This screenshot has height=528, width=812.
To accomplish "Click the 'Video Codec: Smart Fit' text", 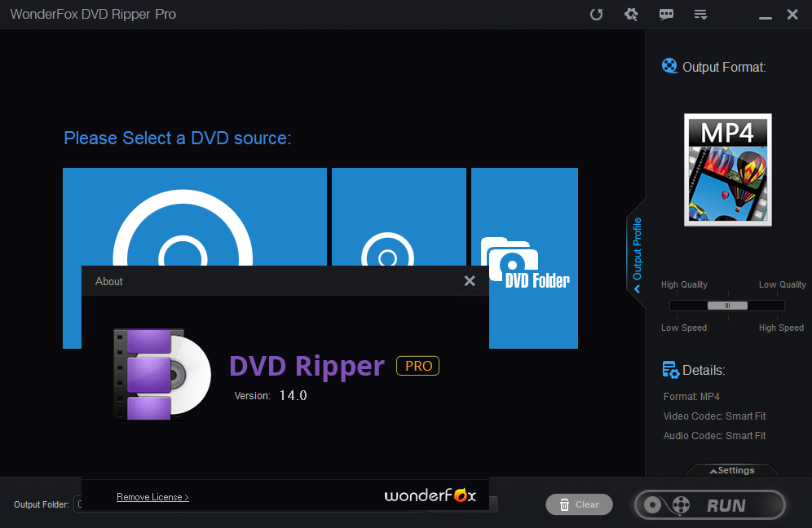I will tap(715, 416).
